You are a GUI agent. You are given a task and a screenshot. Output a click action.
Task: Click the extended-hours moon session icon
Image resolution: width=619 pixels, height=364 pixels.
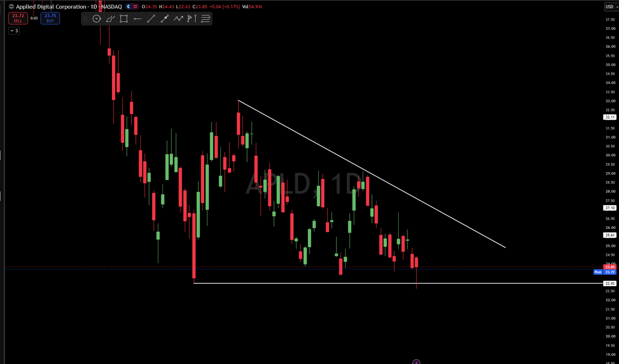click(129, 7)
